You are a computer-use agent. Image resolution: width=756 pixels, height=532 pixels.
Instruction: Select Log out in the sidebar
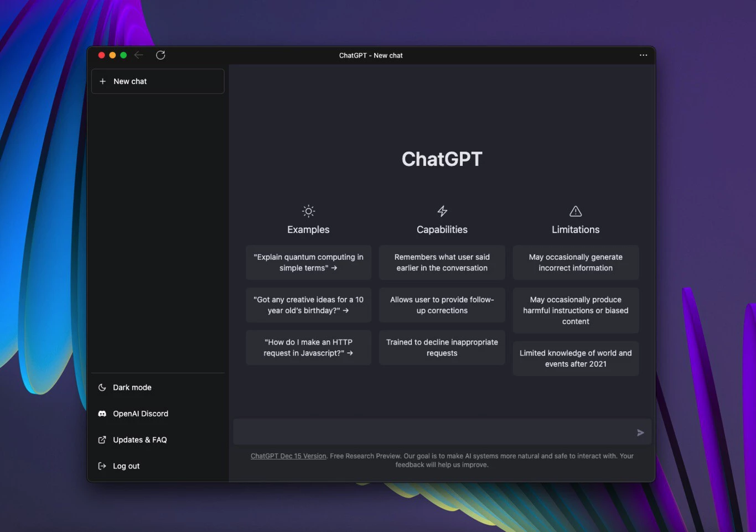click(x=126, y=466)
